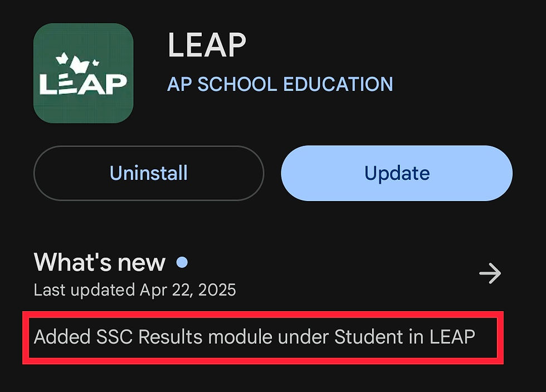
Task: Click the Last updated Apr 22, 2025 text
Action: [x=134, y=290]
